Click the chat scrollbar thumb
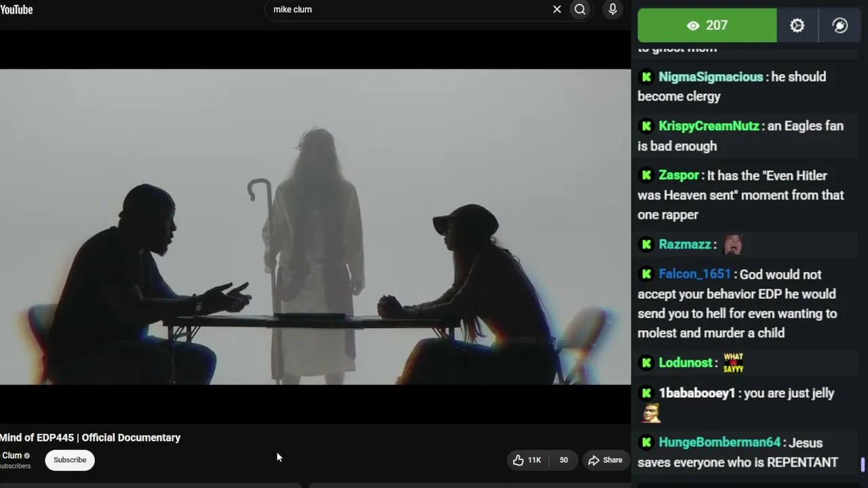This screenshot has width=868, height=488. coord(863,465)
